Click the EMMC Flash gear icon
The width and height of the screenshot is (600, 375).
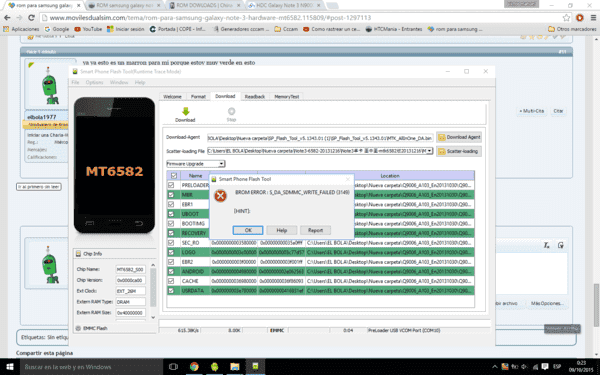(x=78, y=328)
